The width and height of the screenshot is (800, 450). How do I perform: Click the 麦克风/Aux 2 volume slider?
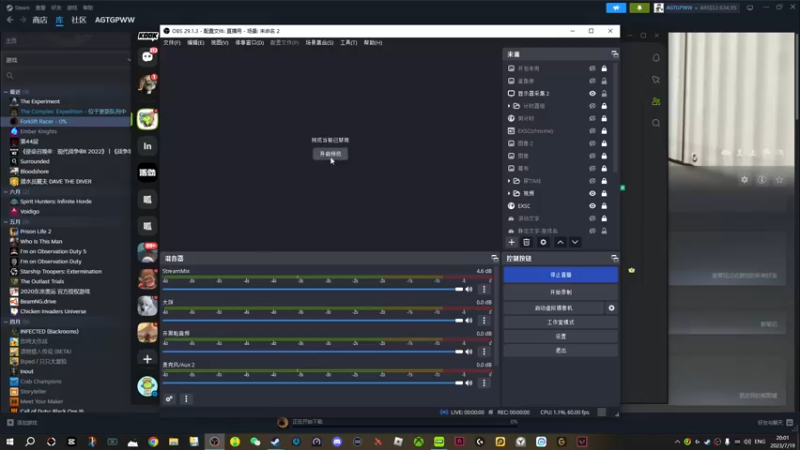click(x=313, y=383)
